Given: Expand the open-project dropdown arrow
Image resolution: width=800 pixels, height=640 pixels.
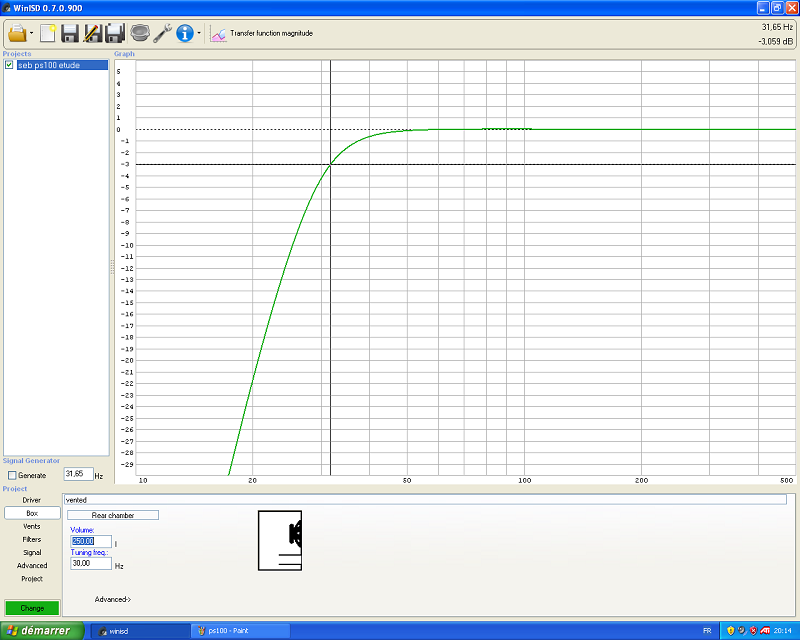Looking at the screenshot, I should click(x=32, y=34).
